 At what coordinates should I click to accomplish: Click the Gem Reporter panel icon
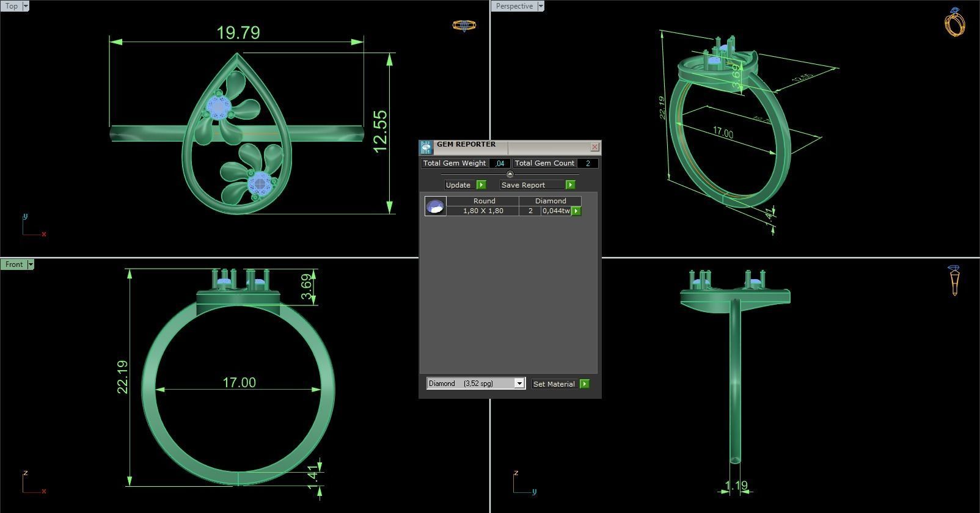[x=426, y=147]
